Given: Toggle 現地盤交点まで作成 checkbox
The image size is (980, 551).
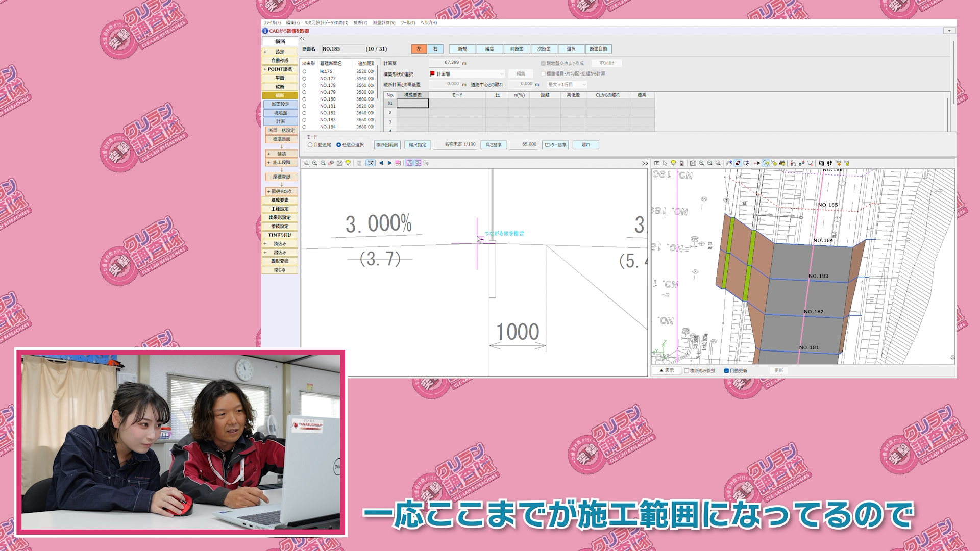Looking at the screenshot, I should pos(543,64).
